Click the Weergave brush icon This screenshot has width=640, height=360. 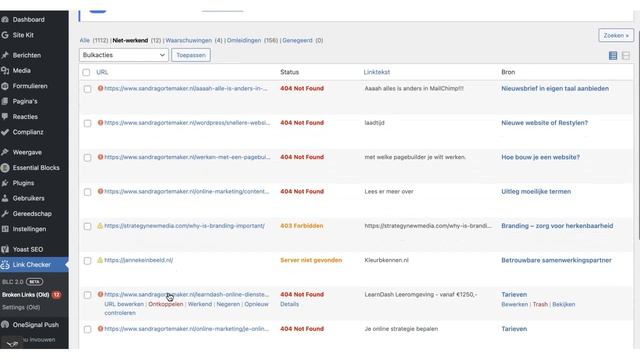click(x=5, y=152)
